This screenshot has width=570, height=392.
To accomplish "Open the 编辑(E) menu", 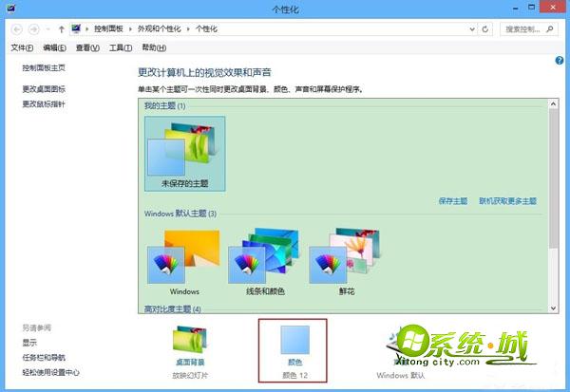I will click(x=54, y=47).
